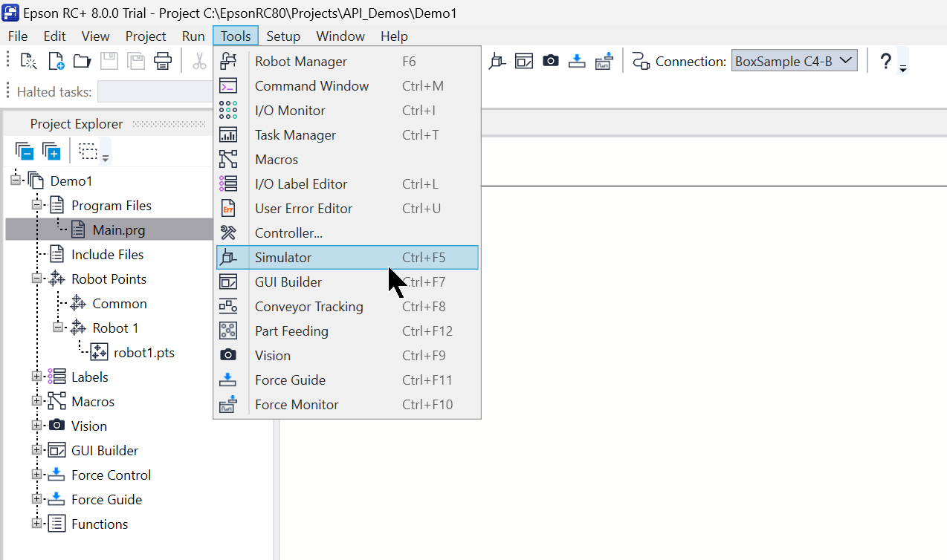Expand the Macros tree node
Screen dimensions: 947x560
[36, 401]
